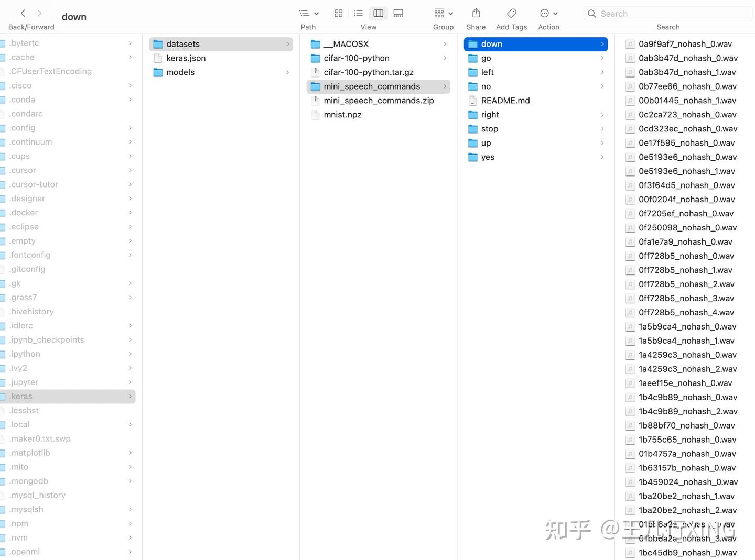
Task: Click the search magnifier icon
Action: (592, 14)
